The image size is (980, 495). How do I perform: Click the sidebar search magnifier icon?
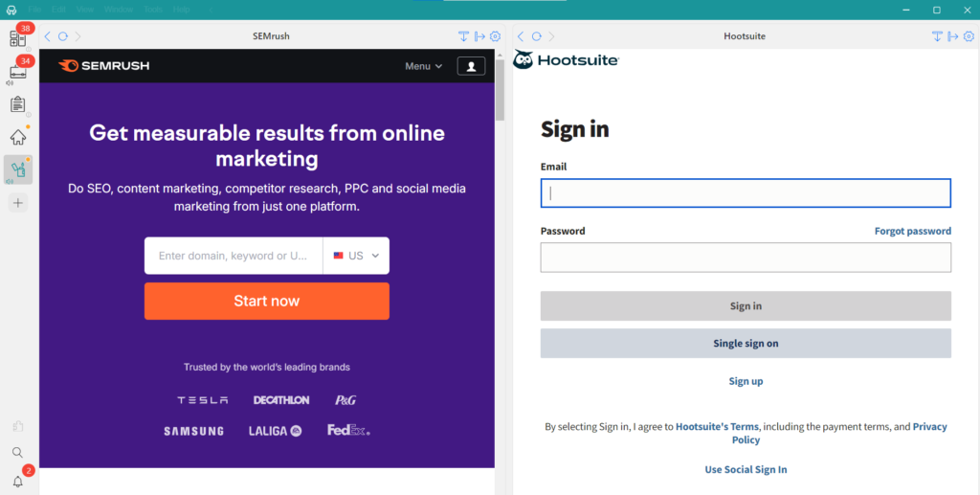click(17, 452)
